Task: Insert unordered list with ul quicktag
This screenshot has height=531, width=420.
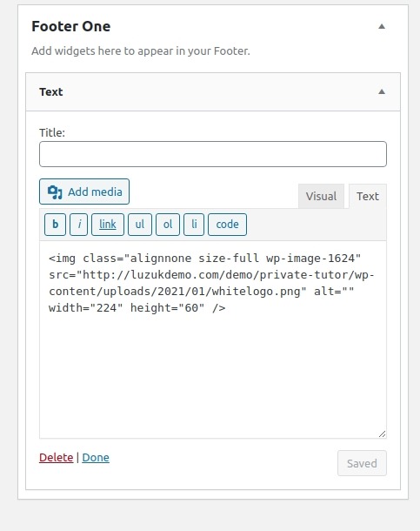Action: (x=140, y=225)
